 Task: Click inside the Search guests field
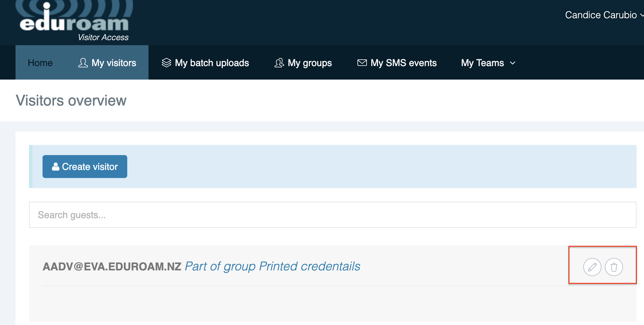[x=135, y=215]
